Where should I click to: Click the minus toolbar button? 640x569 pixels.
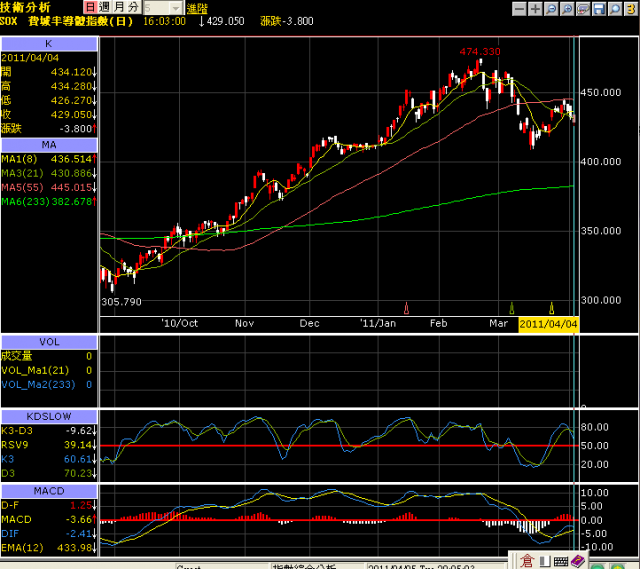519,9
